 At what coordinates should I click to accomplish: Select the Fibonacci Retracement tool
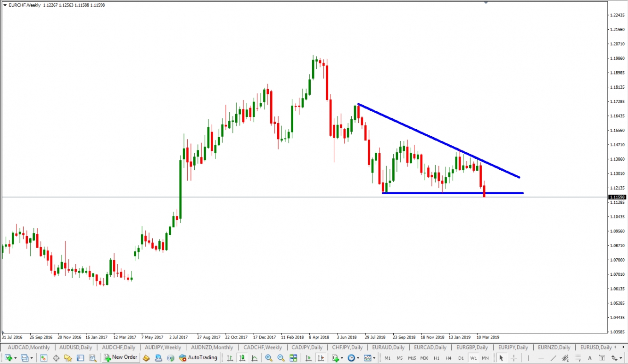[x=578, y=358]
